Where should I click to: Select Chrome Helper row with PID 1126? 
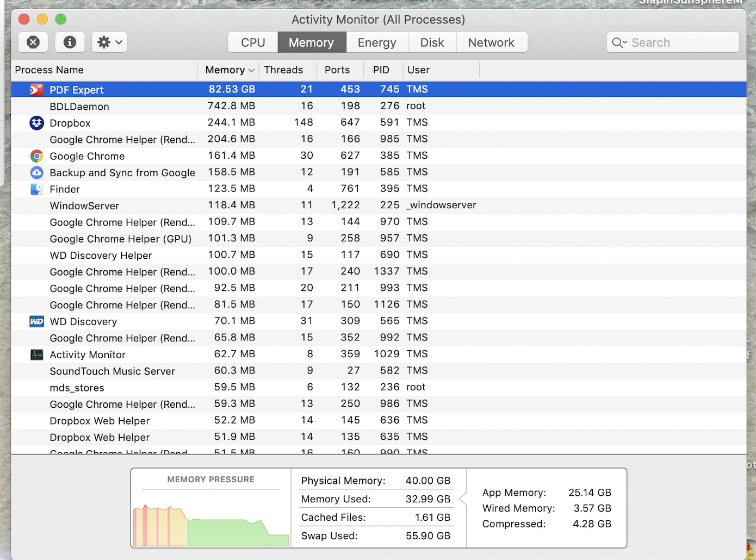pos(379,304)
